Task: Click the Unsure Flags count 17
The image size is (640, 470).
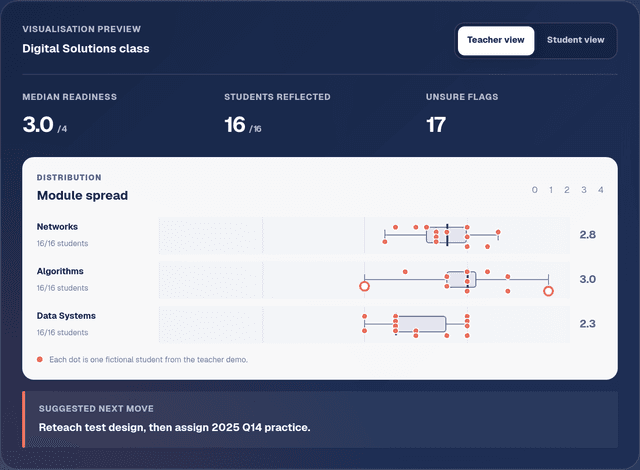Action: click(x=436, y=124)
